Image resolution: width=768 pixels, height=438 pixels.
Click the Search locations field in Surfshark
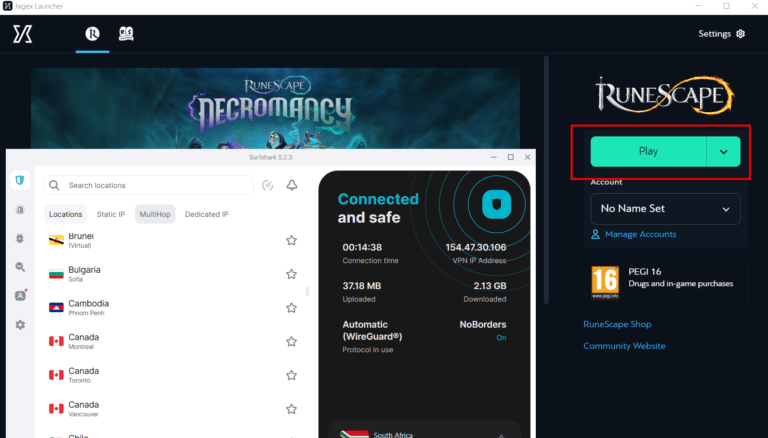pyautogui.click(x=149, y=185)
